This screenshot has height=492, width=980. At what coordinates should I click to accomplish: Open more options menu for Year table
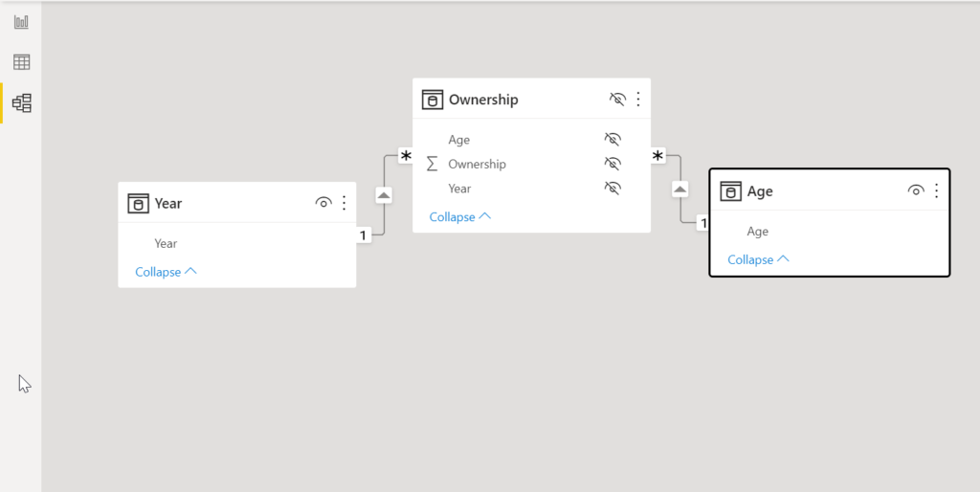(345, 203)
